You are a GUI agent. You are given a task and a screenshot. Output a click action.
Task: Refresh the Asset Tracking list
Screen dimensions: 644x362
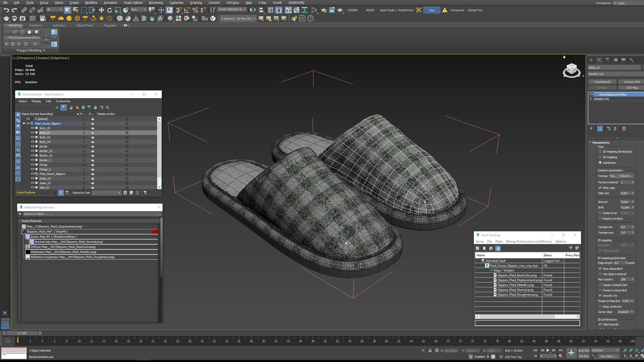[x=477, y=248]
